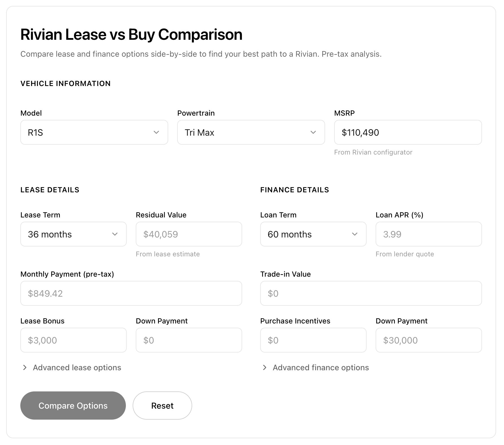Expand the Advanced lease options section
The height and width of the screenshot is (445, 504).
pyautogui.click(x=77, y=367)
